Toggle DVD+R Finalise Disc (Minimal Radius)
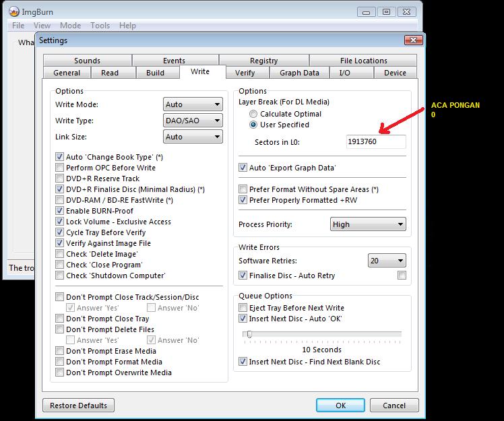 click(59, 189)
